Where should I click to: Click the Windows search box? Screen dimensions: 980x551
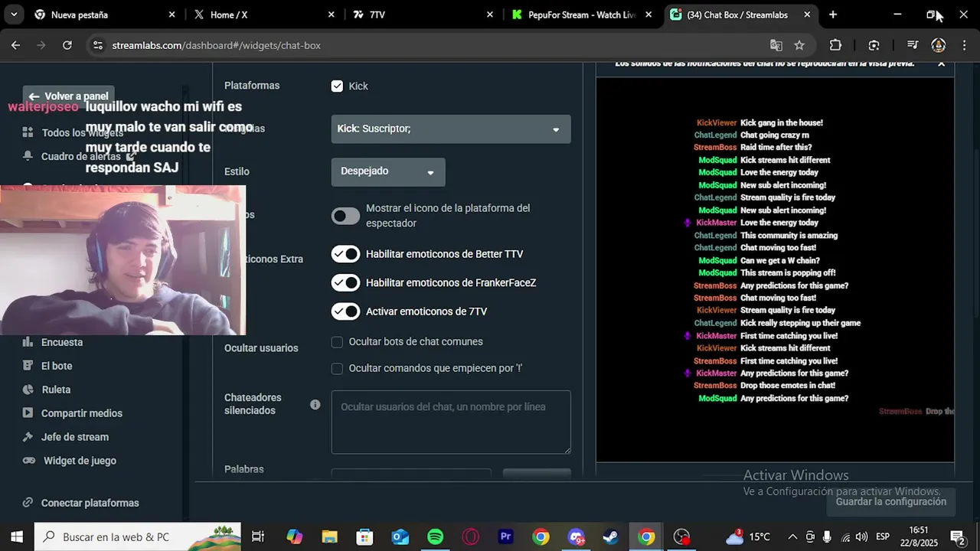pos(138,537)
